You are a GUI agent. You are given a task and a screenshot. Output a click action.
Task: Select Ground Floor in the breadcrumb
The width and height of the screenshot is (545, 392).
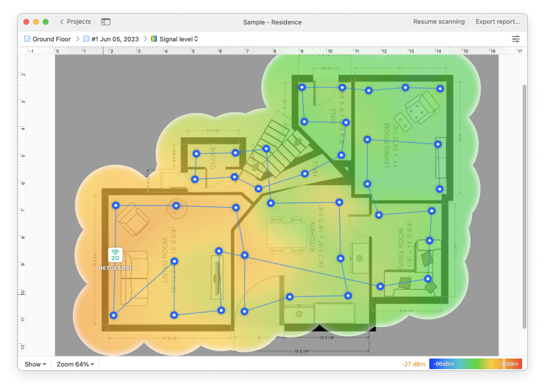[47, 39]
